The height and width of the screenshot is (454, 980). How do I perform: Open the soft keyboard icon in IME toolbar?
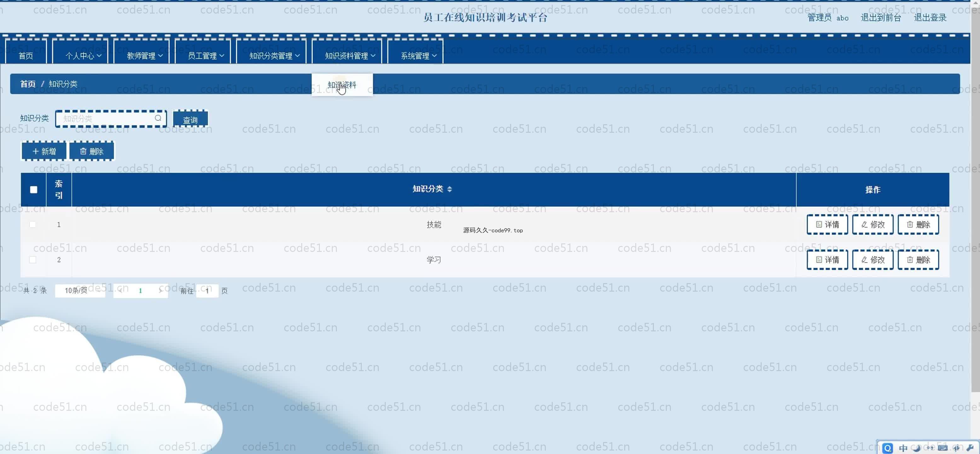click(x=943, y=448)
